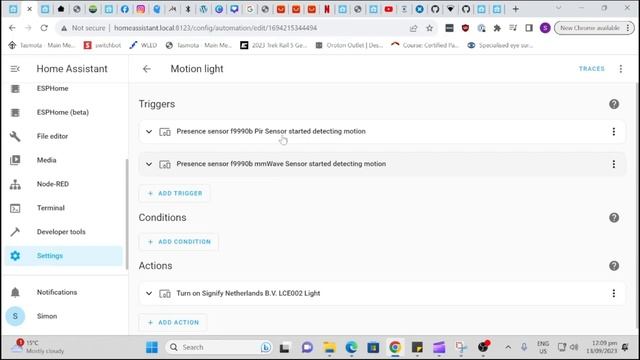
Task: Open Microsoft Edge from taskbar
Action: tap(351, 347)
